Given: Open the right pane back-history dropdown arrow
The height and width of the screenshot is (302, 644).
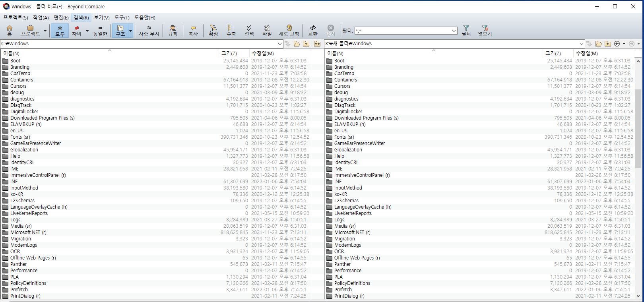Looking at the screenshot, I should pyautogui.click(x=624, y=44).
